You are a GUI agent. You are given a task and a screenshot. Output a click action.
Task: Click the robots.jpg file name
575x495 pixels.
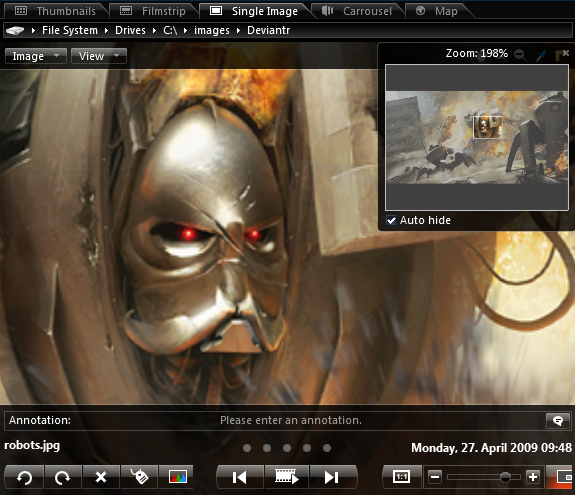(32, 446)
